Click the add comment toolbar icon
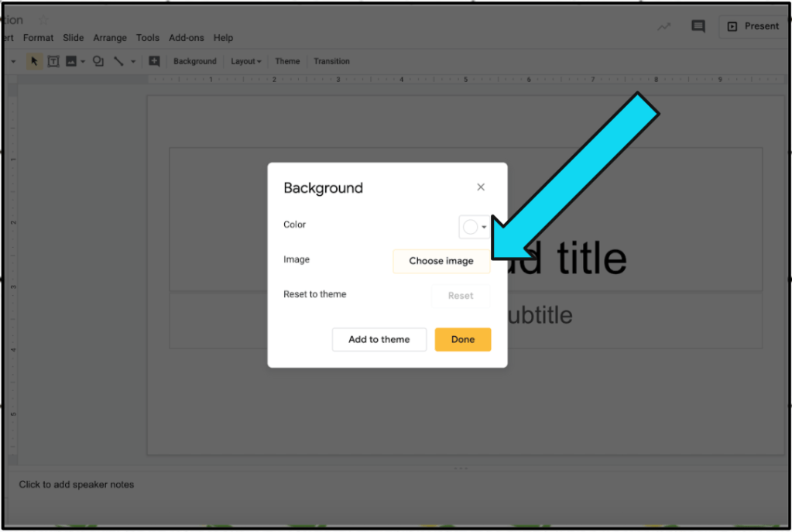The height and width of the screenshot is (532, 792). tap(154, 61)
